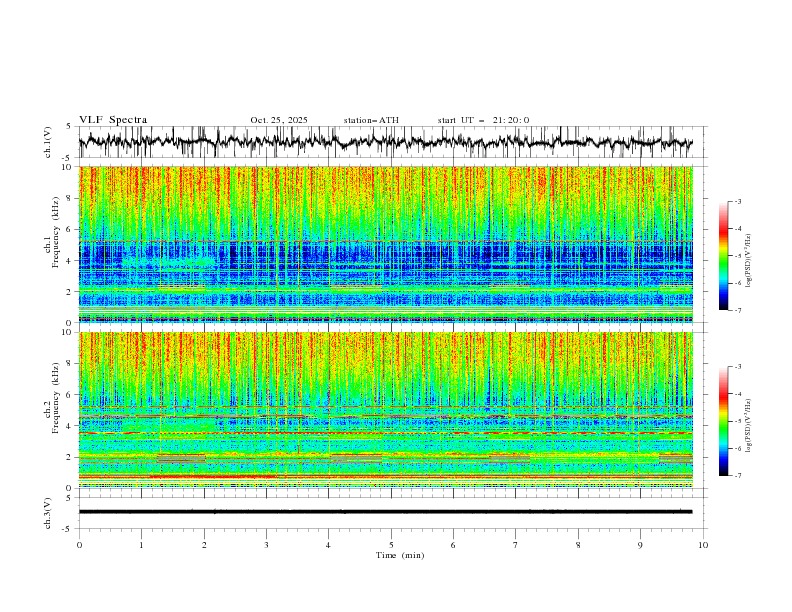Click the "ch.1(V)" axis label
This screenshot has height=612, width=792.
pos(48,142)
